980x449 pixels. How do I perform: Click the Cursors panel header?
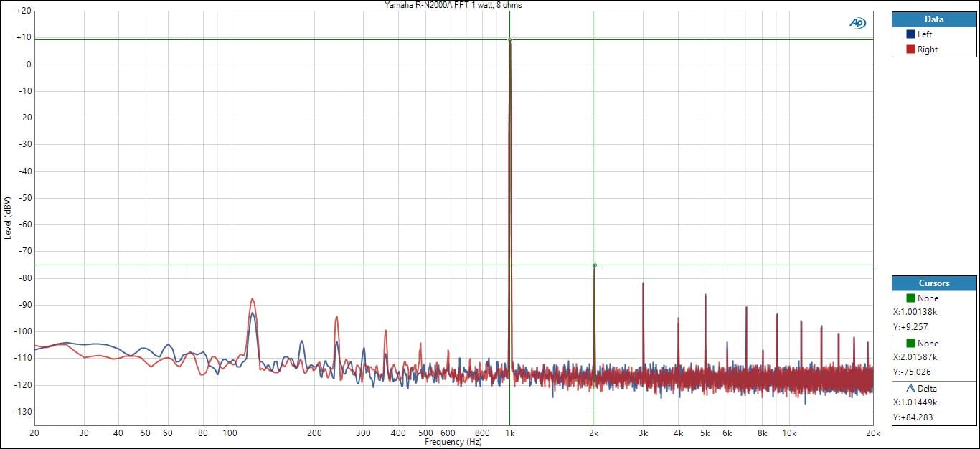tap(934, 283)
